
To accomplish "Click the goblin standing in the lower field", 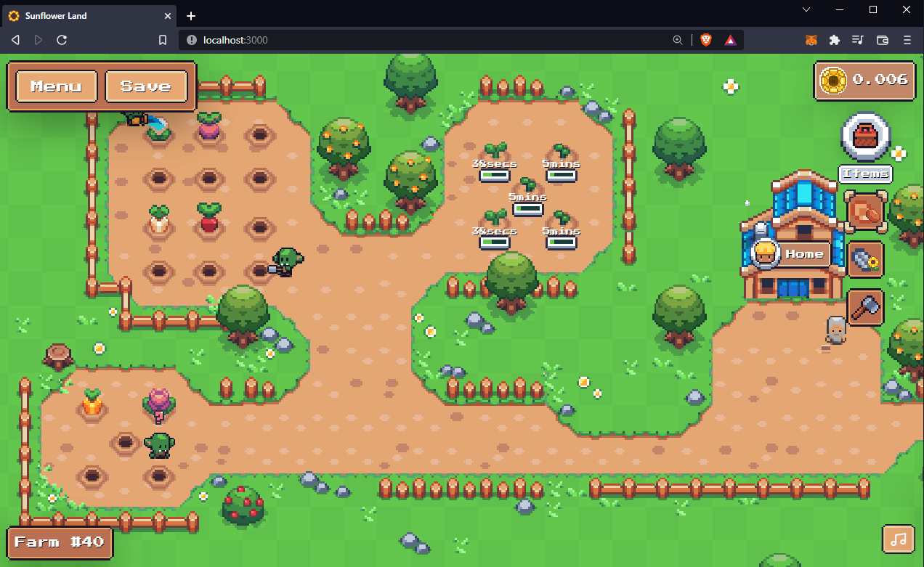I will click(x=158, y=445).
